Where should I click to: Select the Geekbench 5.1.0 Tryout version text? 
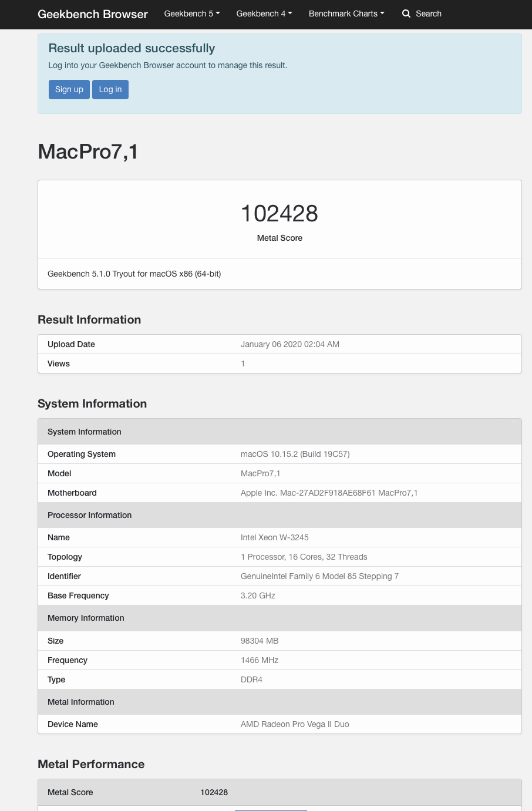point(134,274)
